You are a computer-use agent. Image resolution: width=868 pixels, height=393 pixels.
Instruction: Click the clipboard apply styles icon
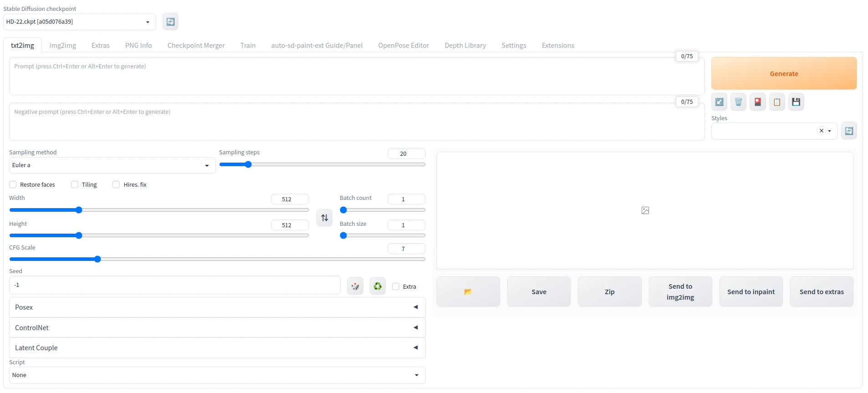tap(777, 102)
